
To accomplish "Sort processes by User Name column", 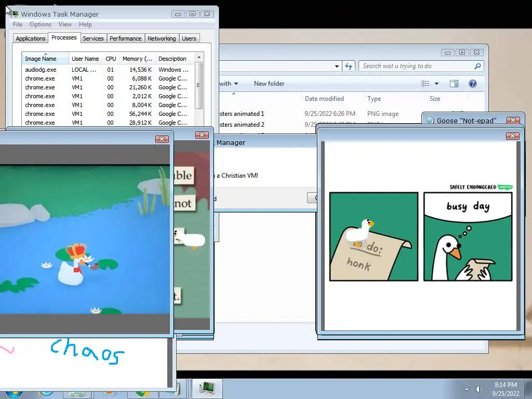I will click(x=85, y=58).
